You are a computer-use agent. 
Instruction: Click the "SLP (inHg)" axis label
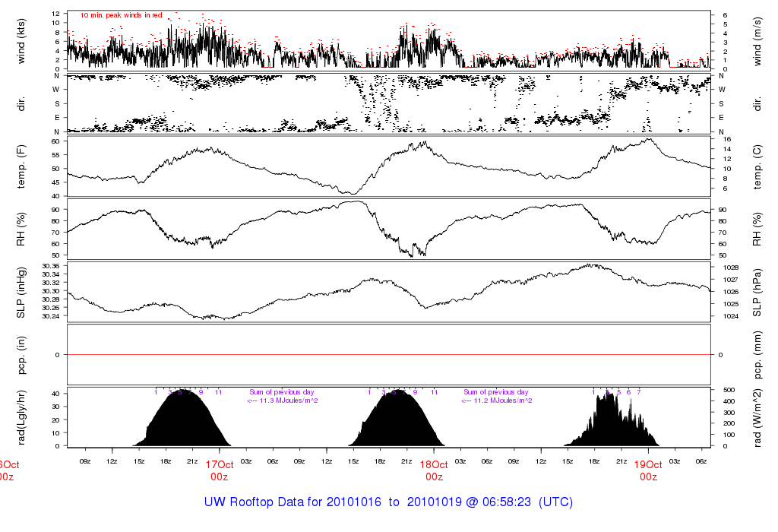21,293
